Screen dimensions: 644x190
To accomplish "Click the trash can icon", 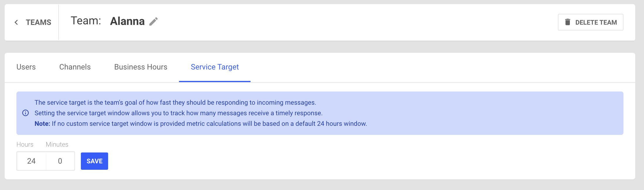I will (568, 22).
